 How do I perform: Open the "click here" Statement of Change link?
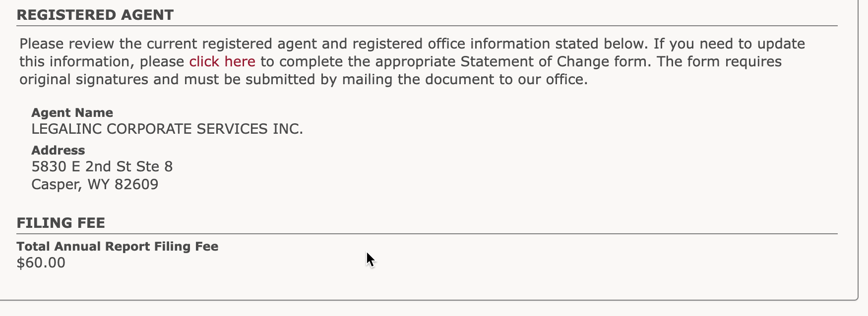[x=222, y=61]
